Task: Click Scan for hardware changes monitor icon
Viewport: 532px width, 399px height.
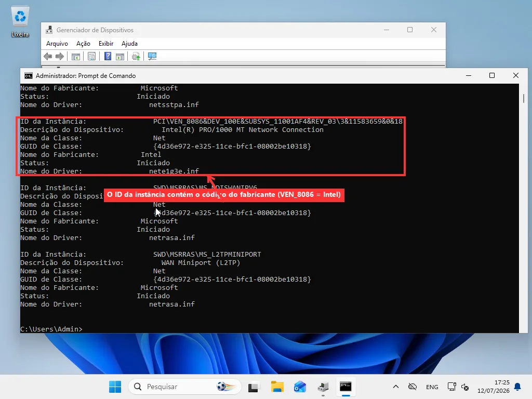Action: 152,56
